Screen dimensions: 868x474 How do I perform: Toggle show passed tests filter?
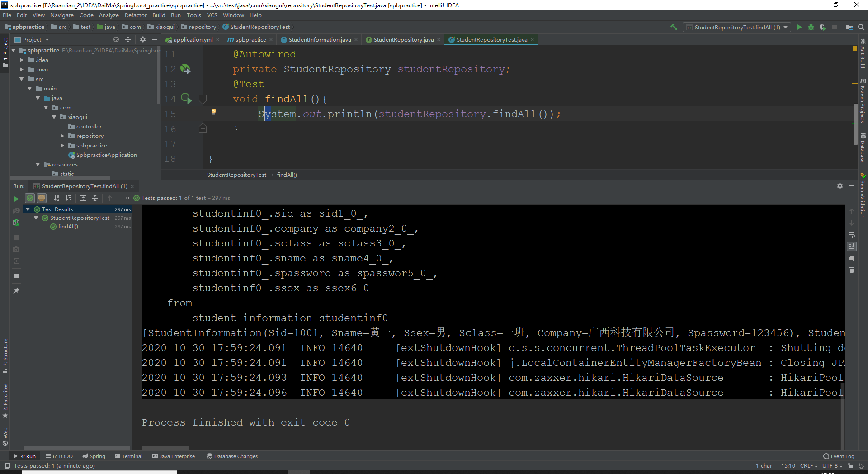30,198
